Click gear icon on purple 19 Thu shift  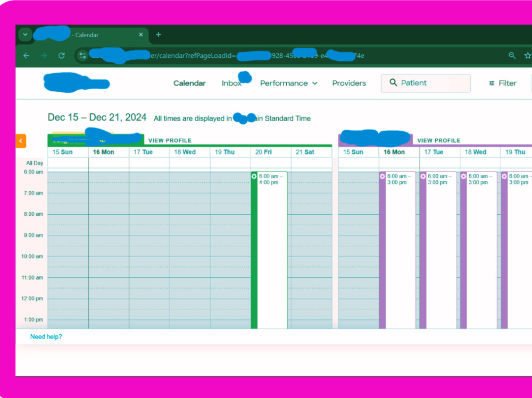point(504,176)
